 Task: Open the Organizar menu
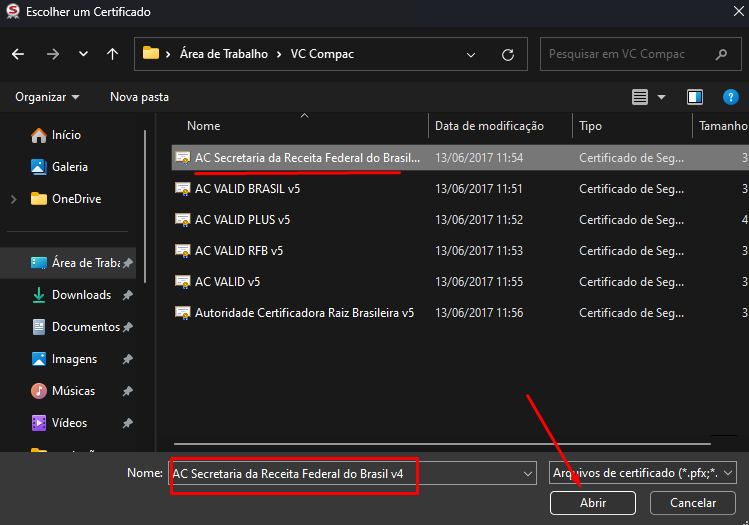click(47, 97)
